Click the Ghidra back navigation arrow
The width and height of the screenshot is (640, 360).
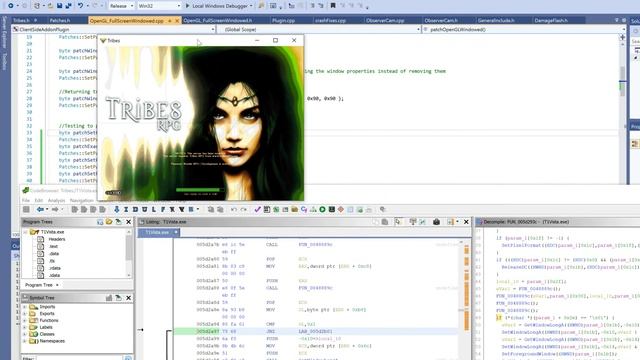(x=40, y=209)
